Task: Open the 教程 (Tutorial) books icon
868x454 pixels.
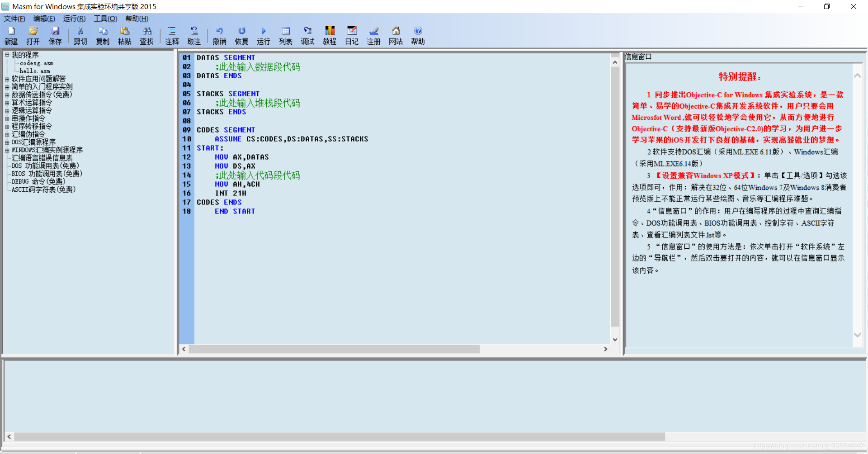Action: click(330, 35)
